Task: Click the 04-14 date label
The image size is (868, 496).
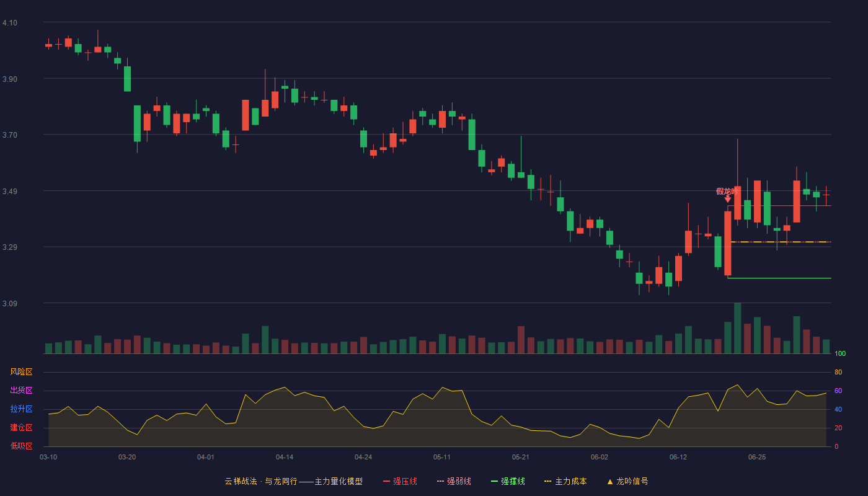Action: click(x=285, y=457)
